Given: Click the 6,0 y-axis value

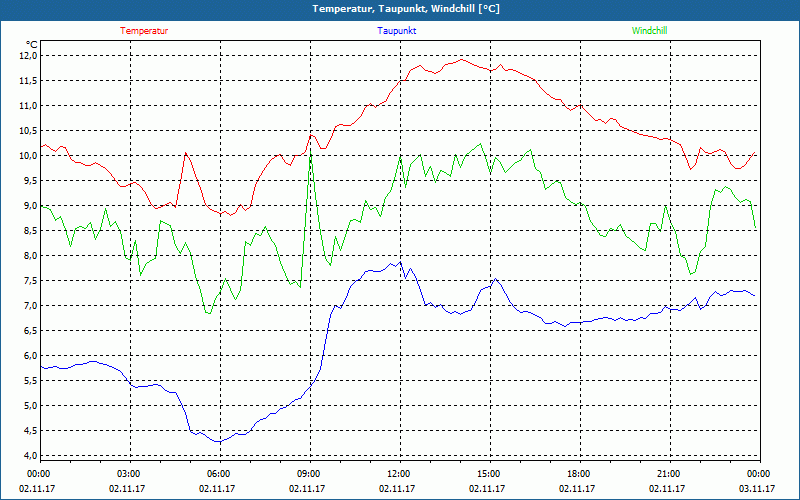Looking at the screenshot, I should coord(31,356).
